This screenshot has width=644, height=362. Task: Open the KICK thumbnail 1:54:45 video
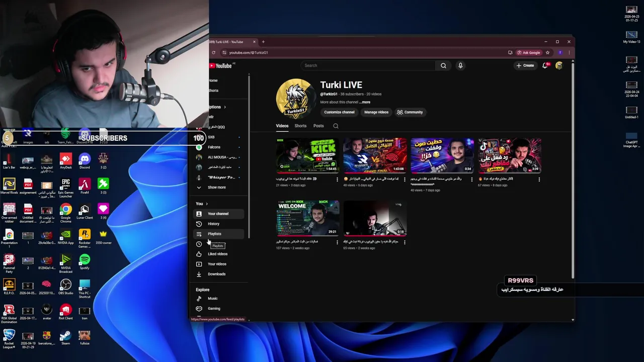point(307,155)
